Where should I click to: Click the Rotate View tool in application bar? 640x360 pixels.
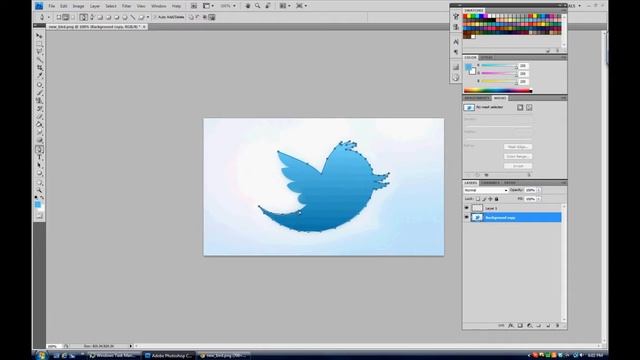[268, 6]
